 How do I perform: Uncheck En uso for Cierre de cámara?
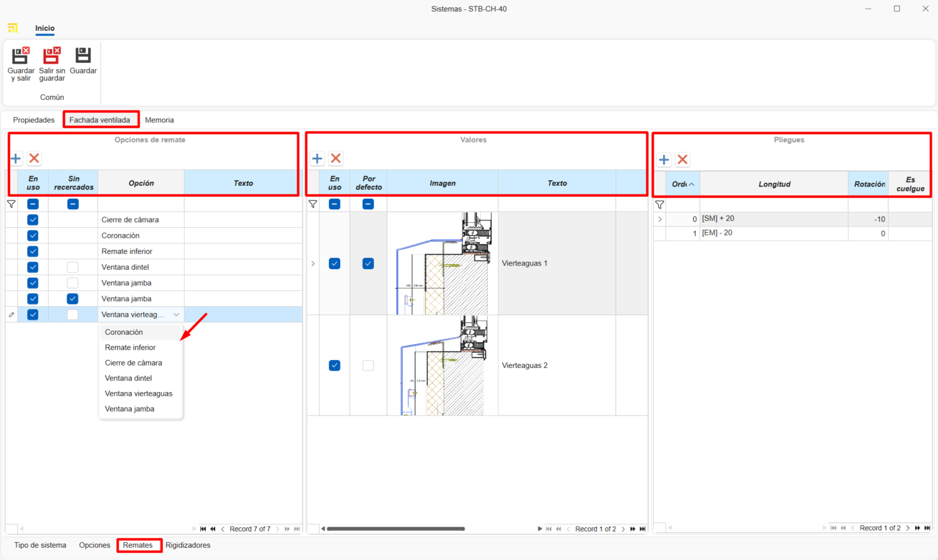(x=33, y=220)
